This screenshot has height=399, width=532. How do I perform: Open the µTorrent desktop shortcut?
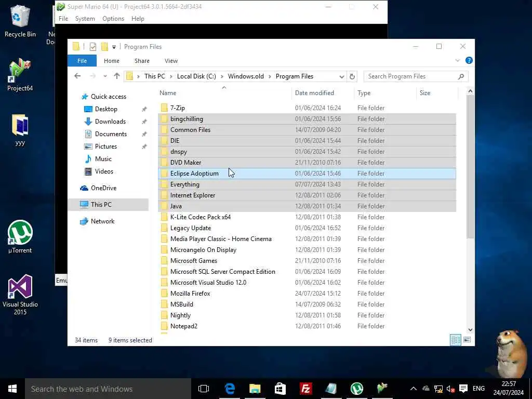click(x=20, y=236)
